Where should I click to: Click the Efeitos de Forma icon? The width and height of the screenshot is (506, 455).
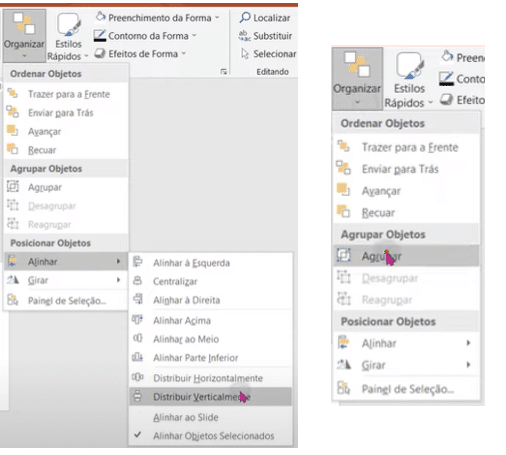100,53
